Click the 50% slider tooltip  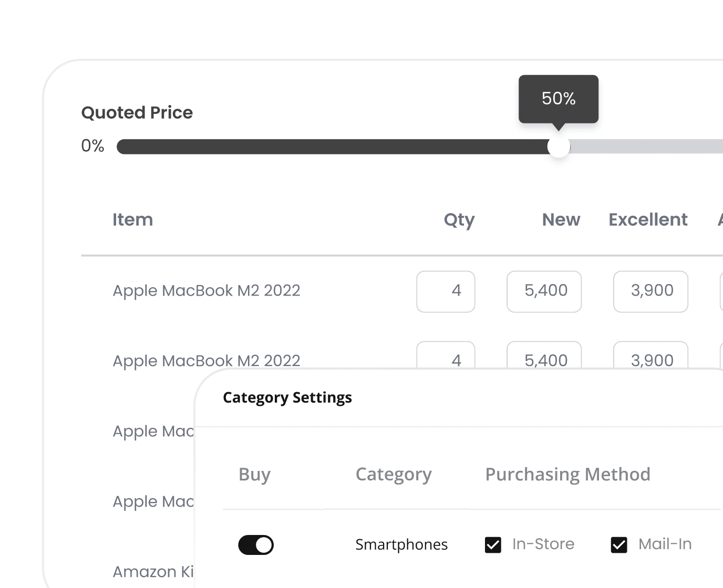pyautogui.click(x=559, y=99)
